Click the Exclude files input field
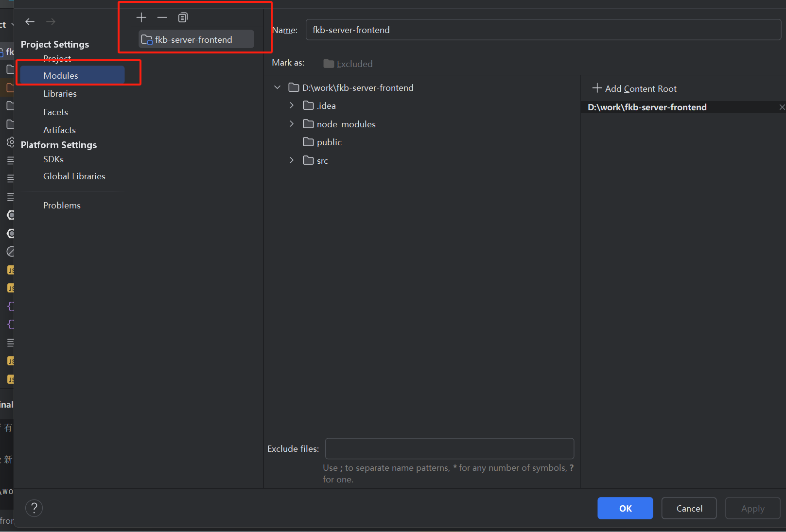Screen dimensions: 786x532 point(449,448)
